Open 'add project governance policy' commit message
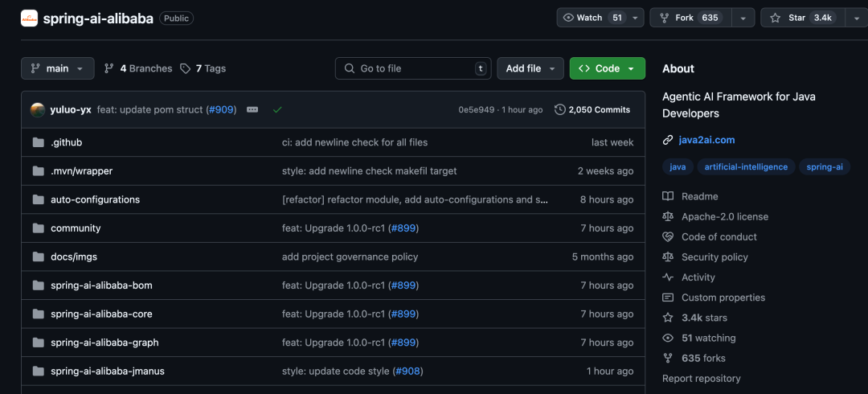The height and width of the screenshot is (394, 868). (350, 257)
